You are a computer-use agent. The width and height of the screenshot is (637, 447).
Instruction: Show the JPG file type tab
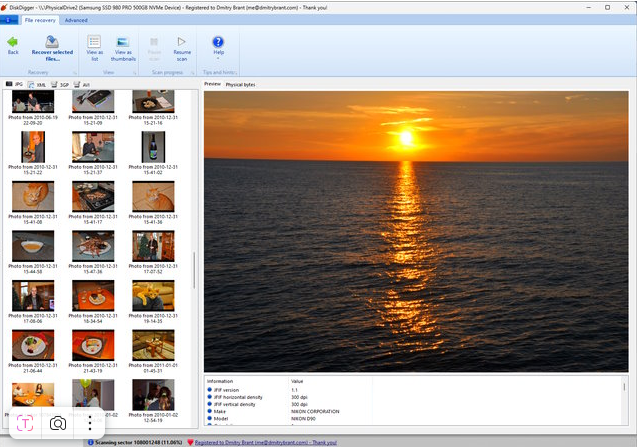[15, 85]
